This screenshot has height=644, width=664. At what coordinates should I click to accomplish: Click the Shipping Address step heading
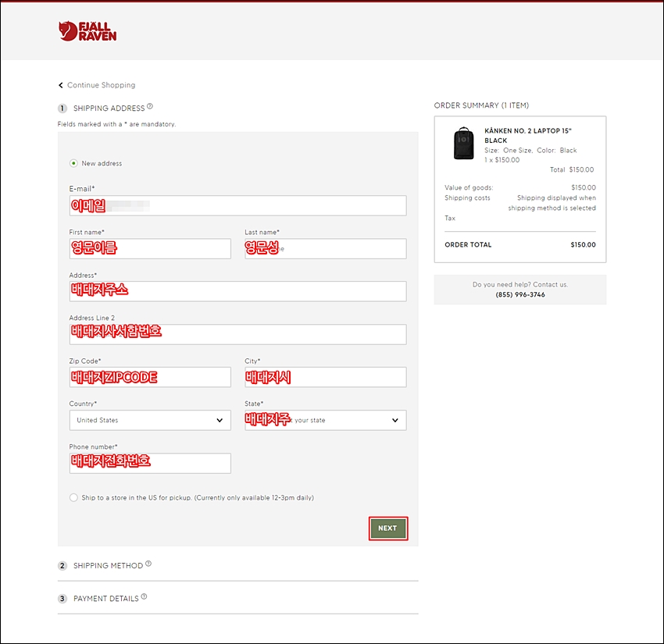click(109, 109)
